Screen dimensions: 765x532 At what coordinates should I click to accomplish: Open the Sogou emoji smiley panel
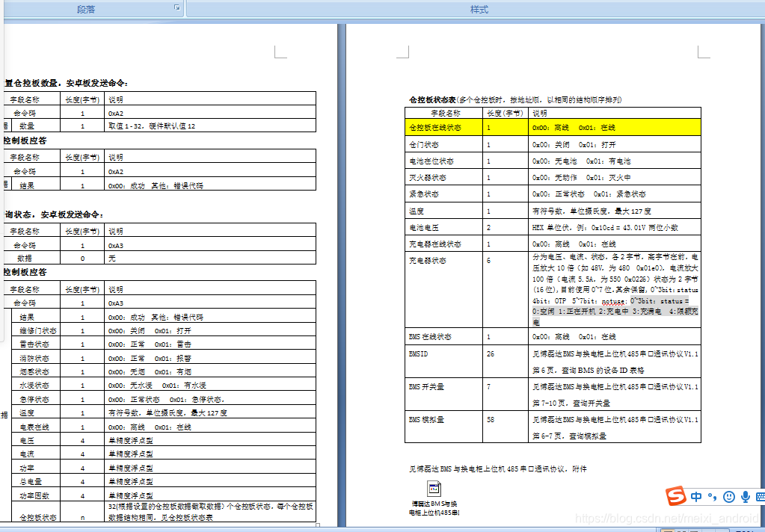tap(728, 497)
